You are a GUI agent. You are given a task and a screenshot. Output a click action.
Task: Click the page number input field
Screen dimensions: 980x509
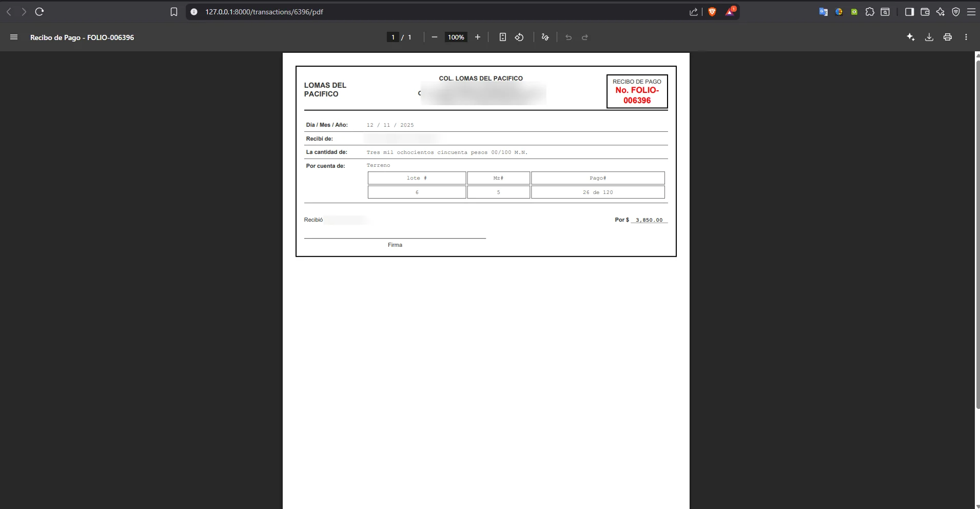pyautogui.click(x=393, y=37)
